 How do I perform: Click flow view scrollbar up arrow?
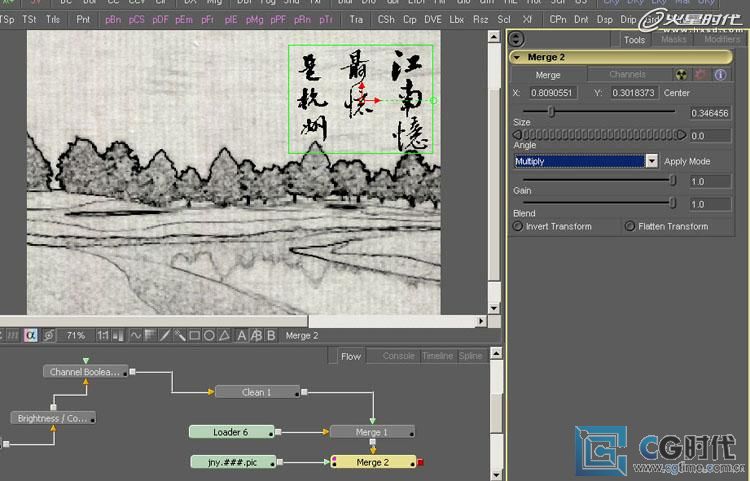pyautogui.click(x=496, y=353)
